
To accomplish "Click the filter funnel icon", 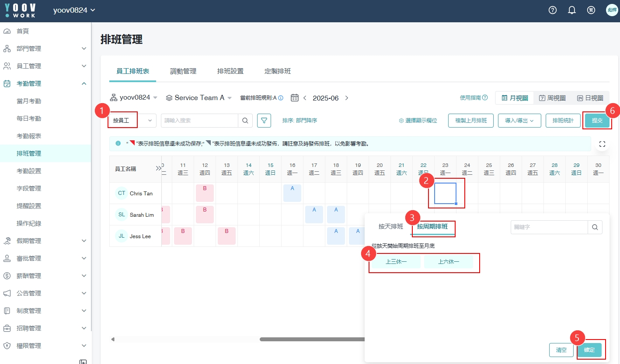I will pos(264,121).
